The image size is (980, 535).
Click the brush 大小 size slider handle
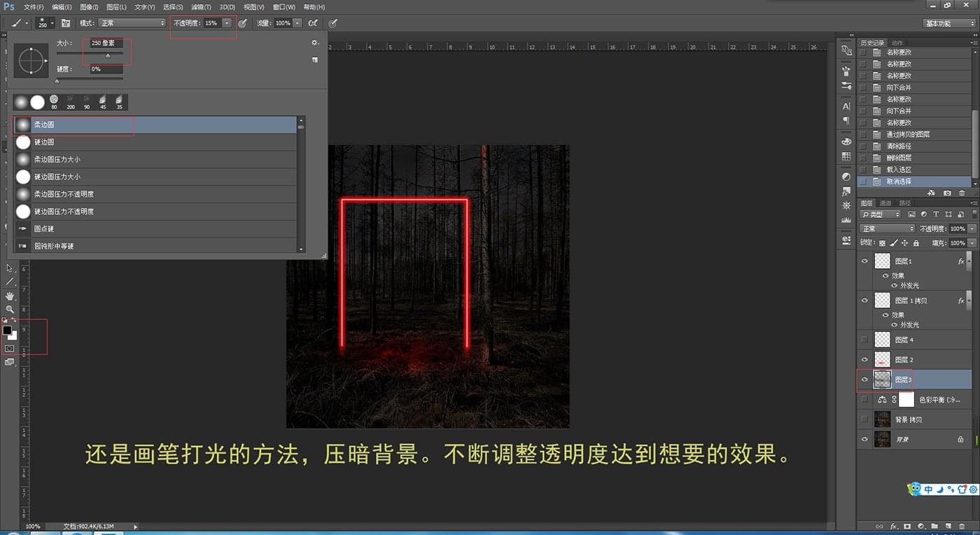[108, 55]
